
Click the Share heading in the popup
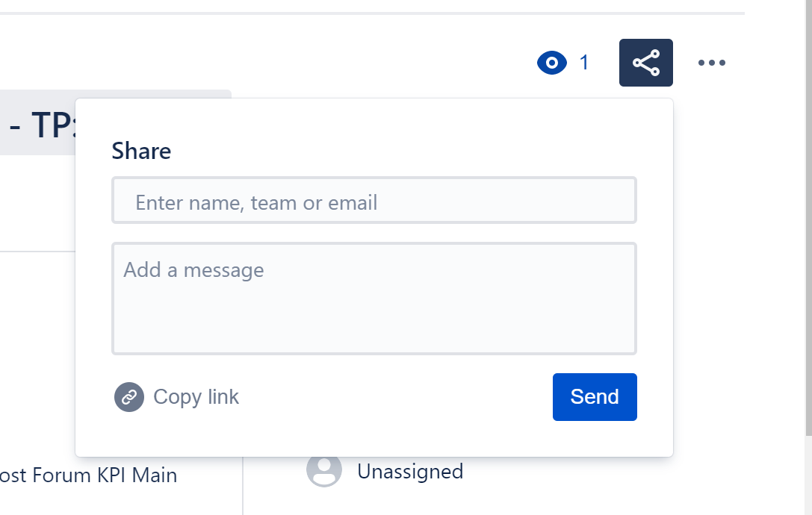[141, 151]
